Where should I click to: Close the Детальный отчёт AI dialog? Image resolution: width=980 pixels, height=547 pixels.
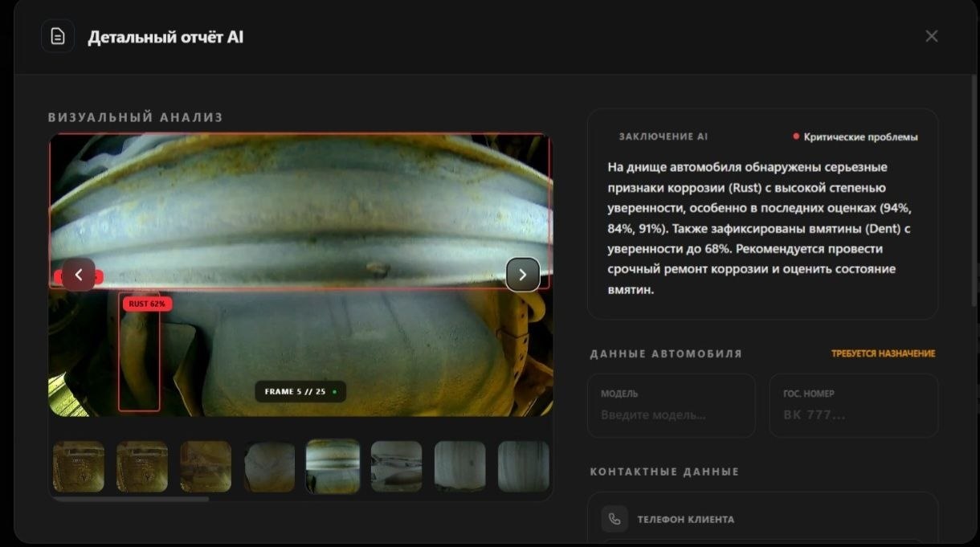931,36
